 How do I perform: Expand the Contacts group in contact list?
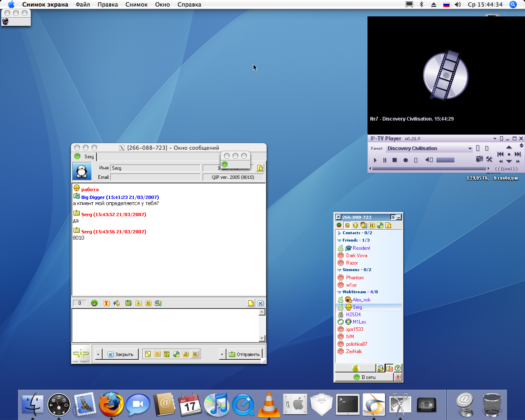coord(340,233)
